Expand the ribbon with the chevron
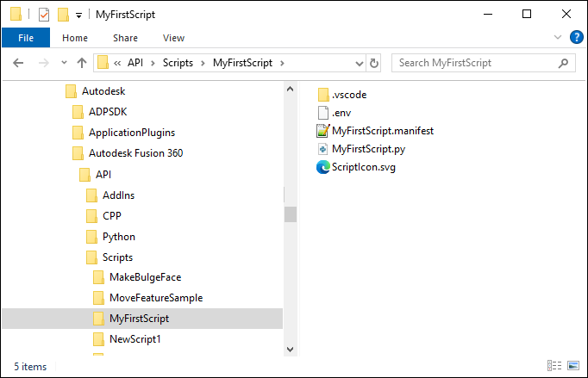The width and height of the screenshot is (588, 378). [558, 37]
